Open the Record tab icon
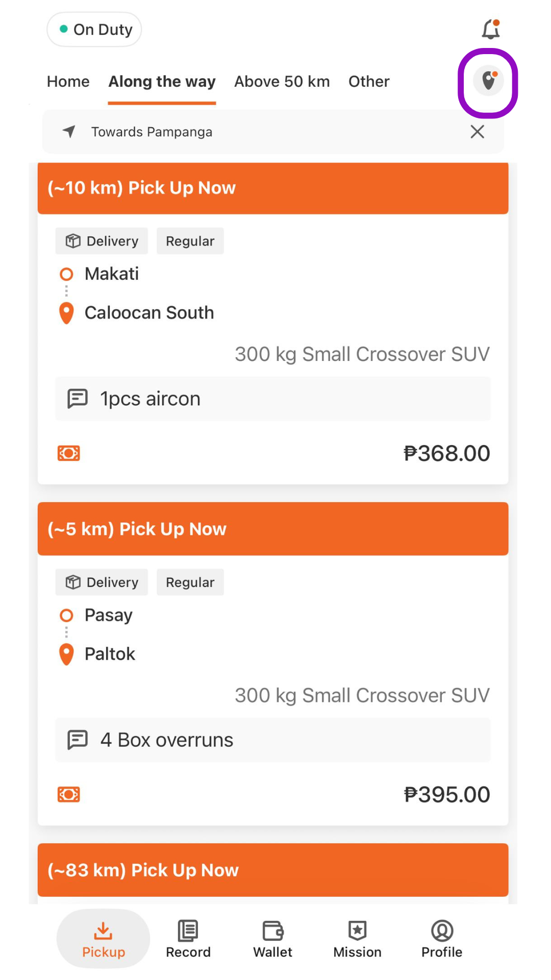551x980 pixels. tap(188, 930)
